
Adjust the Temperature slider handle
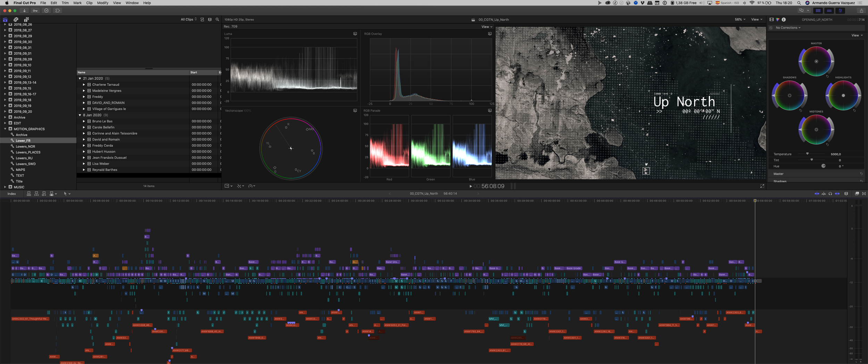807,154
